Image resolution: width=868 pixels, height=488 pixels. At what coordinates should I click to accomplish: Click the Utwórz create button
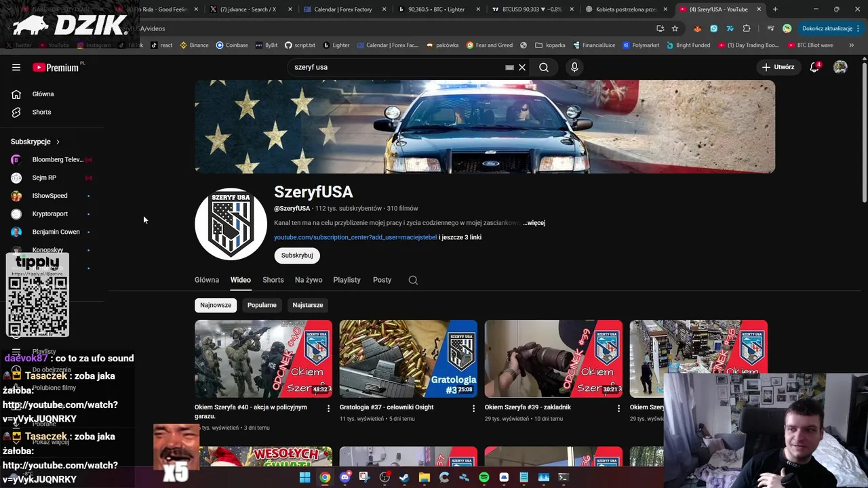tap(778, 67)
